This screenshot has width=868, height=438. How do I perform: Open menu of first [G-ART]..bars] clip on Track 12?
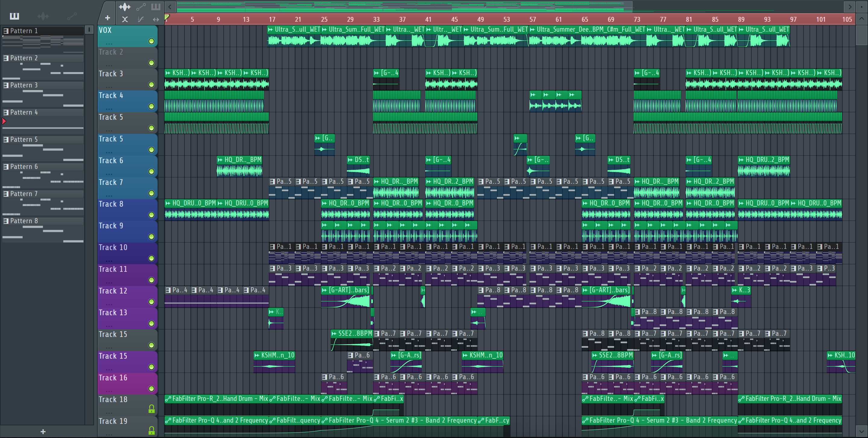pyautogui.click(x=324, y=290)
